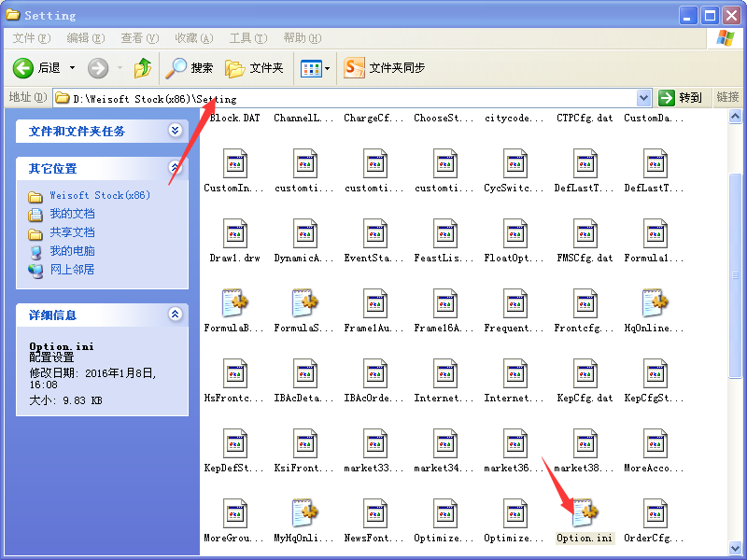Expand the 文件和文件夹任务 panel
This screenshot has width=747, height=560.
point(176,130)
